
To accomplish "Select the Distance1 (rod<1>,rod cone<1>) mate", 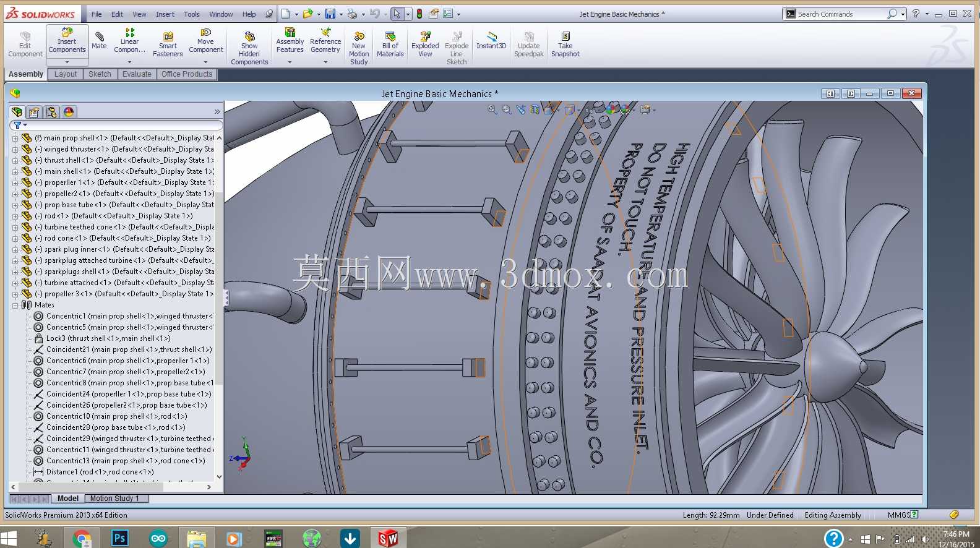I will (93, 472).
